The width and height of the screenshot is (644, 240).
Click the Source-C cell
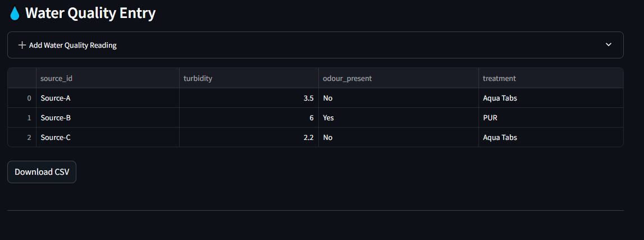pos(56,137)
